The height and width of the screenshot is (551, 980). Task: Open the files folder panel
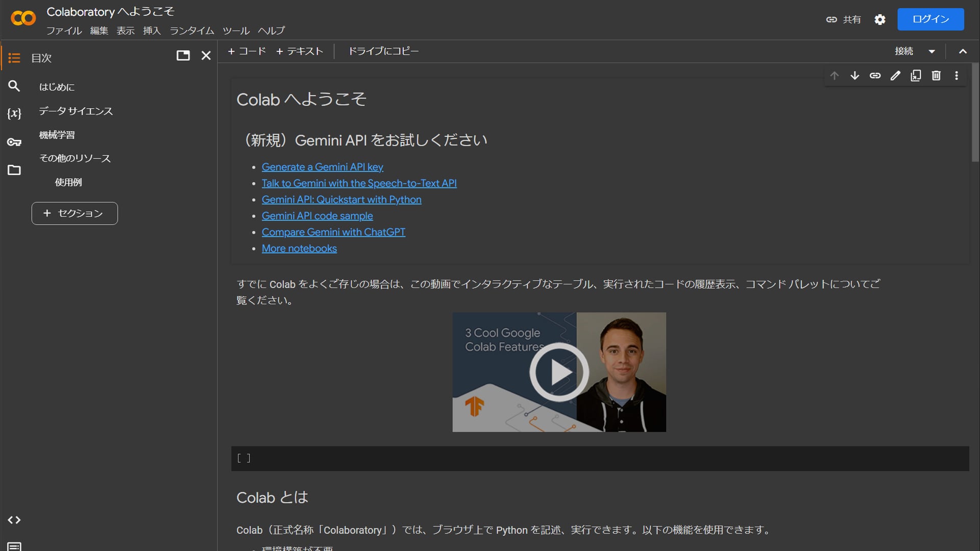(x=14, y=170)
